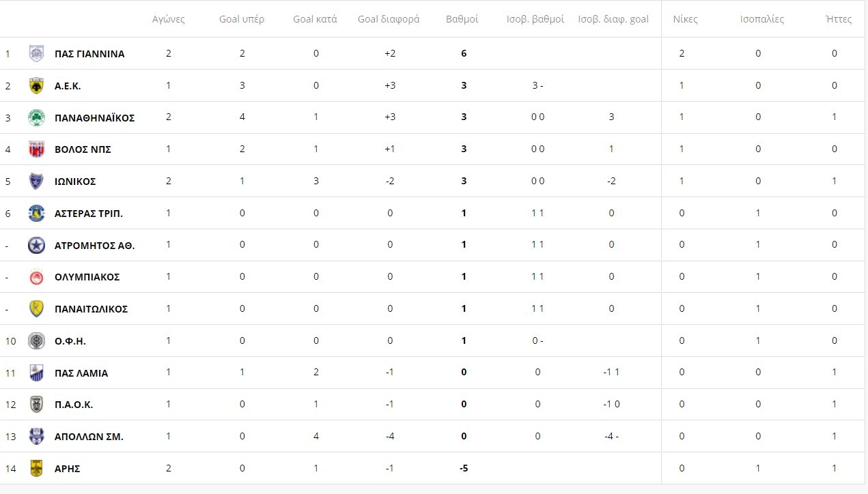This screenshot has width=868, height=494.
Task: Open the ΠΑΝΑΘΗΝΑΪΚΟΣ team name link
Action: [x=94, y=117]
